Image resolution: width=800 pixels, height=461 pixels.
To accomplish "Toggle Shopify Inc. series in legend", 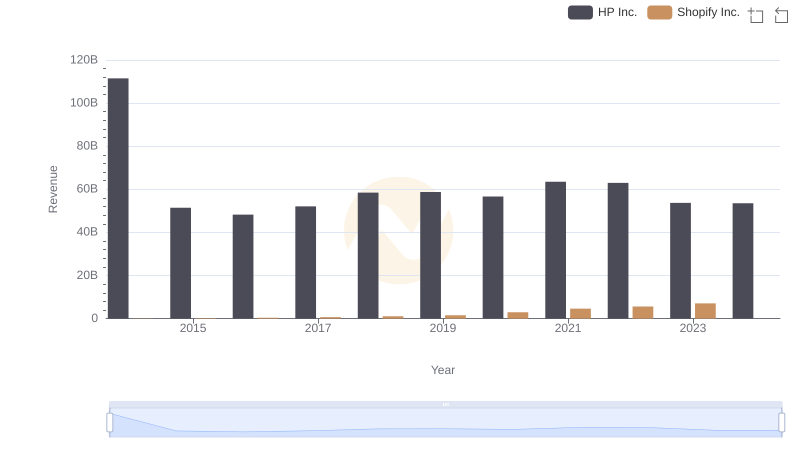I will (693, 12).
